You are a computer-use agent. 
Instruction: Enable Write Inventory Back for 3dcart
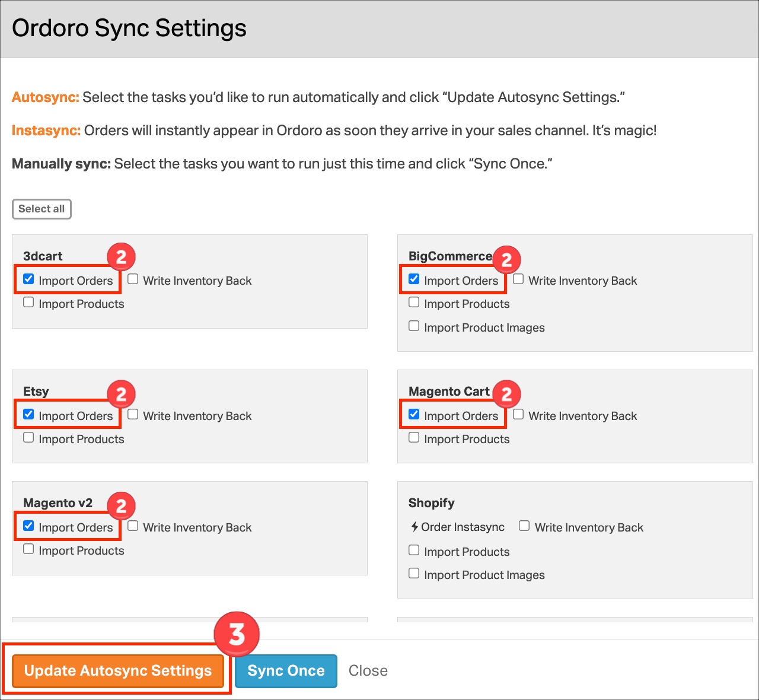tap(133, 279)
